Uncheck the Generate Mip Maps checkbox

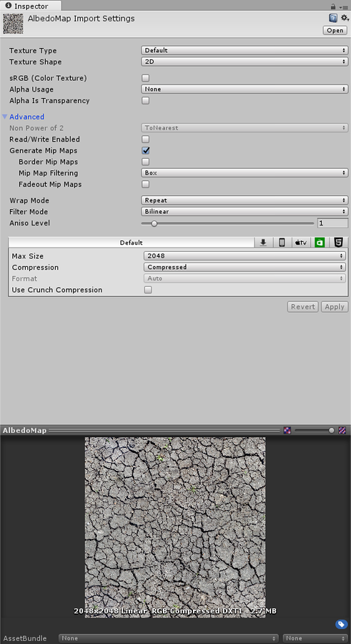[145, 151]
